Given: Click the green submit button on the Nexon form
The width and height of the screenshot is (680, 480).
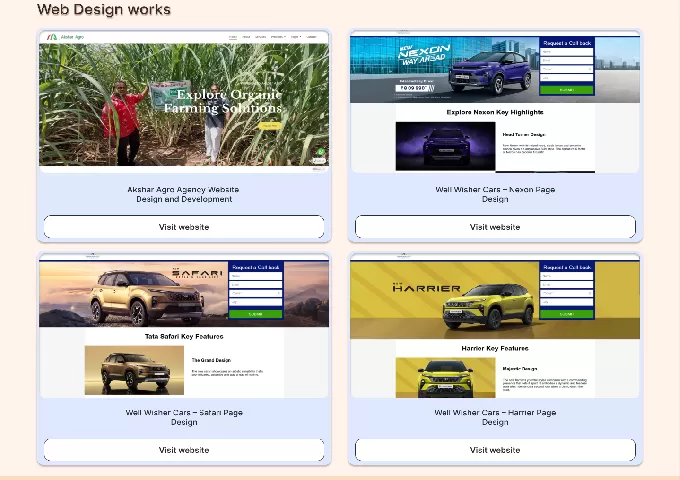Looking at the screenshot, I should pos(567,90).
